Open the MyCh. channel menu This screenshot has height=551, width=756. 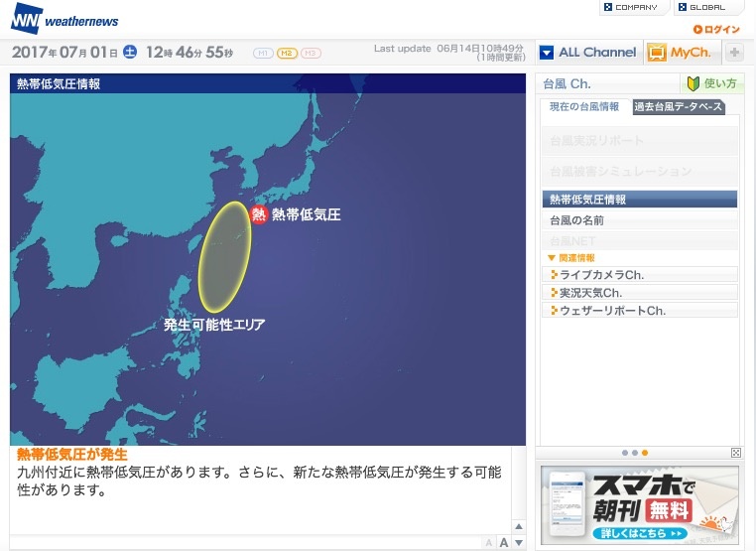coord(683,53)
